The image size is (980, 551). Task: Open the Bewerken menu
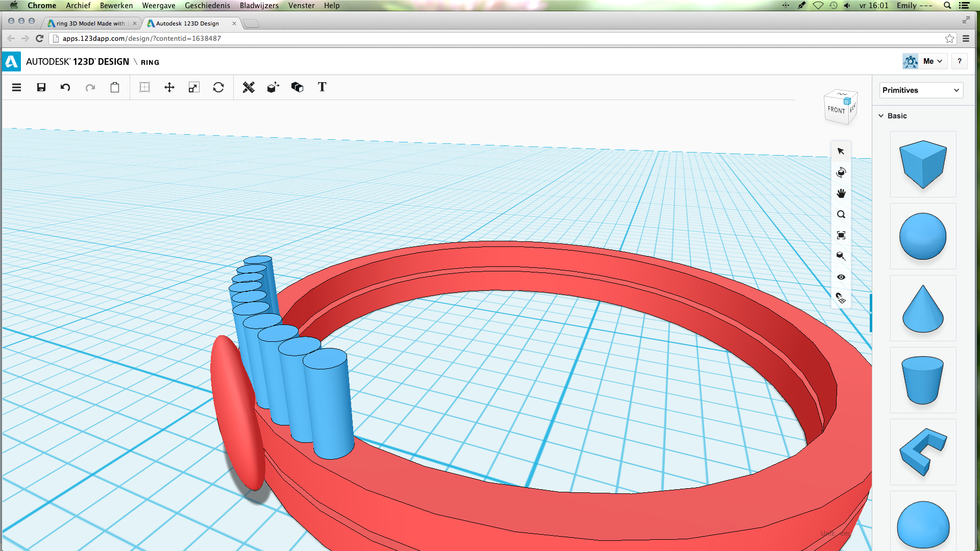click(x=116, y=5)
